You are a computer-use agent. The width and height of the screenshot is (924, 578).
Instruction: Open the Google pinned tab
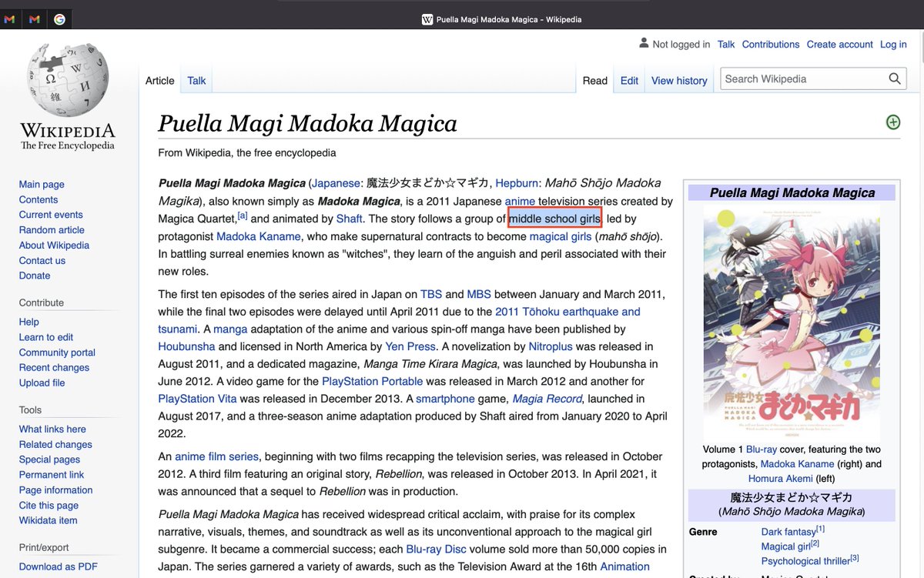point(59,19)
